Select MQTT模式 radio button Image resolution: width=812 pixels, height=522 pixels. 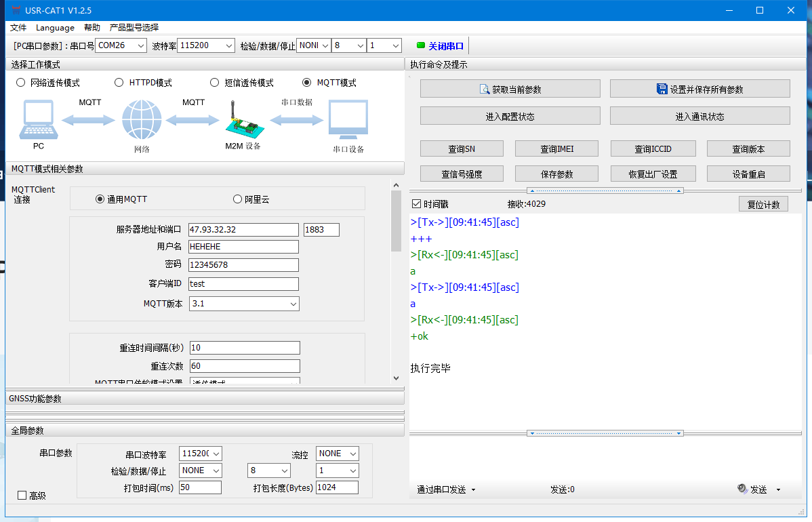coord(307,83)
